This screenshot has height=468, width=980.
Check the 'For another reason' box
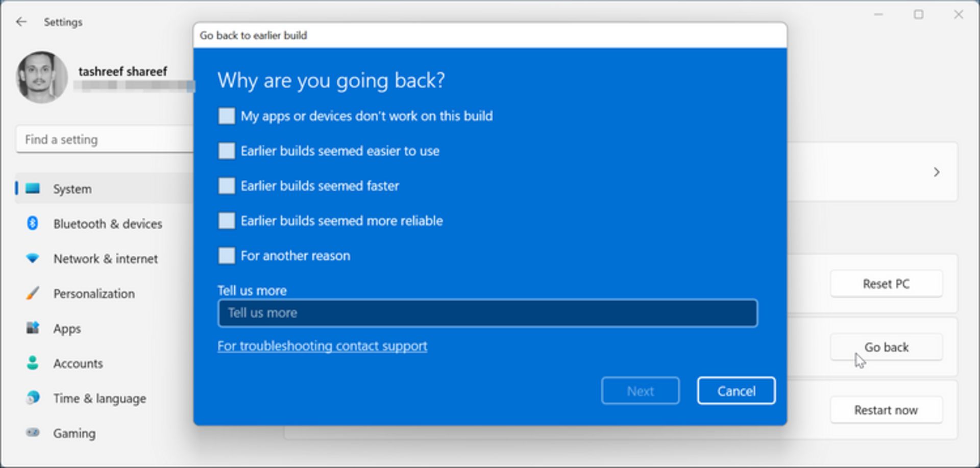pos(227,255)
